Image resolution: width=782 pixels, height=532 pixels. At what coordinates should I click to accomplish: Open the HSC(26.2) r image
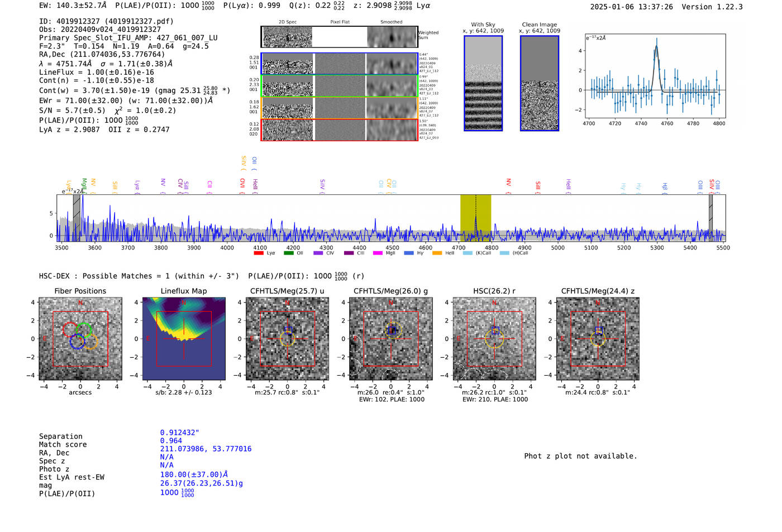tap(494, 339)
